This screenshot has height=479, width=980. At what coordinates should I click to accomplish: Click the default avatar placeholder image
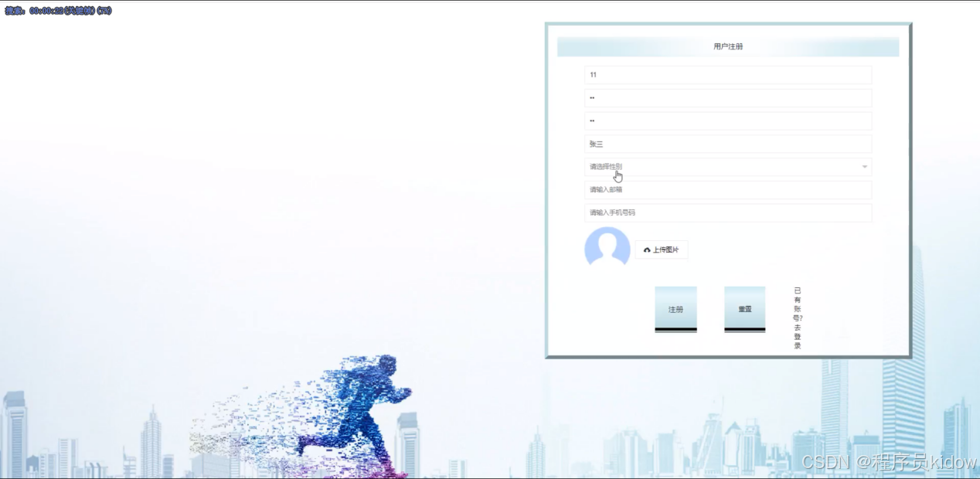[x=607, y=247]
